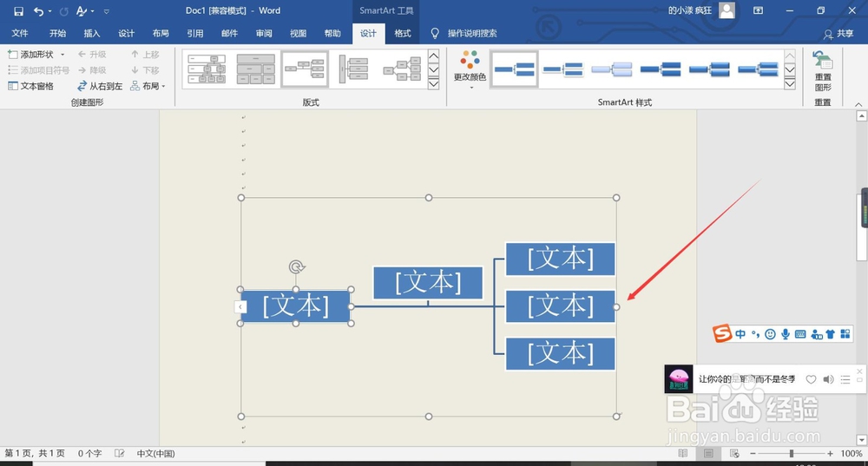Viewport: 868px width, 466px height.
Task: Open the 更改颜色 color palette
Action: [x=470, y=69]
